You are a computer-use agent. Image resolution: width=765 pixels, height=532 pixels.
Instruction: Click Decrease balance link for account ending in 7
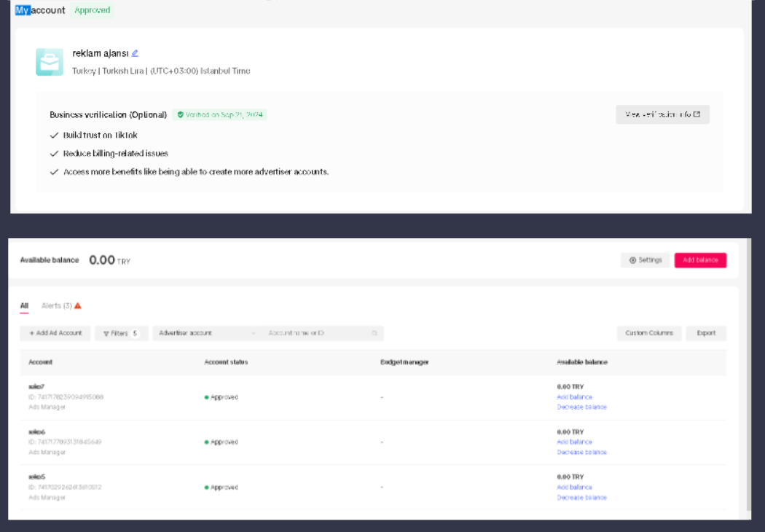pos(581,407)
